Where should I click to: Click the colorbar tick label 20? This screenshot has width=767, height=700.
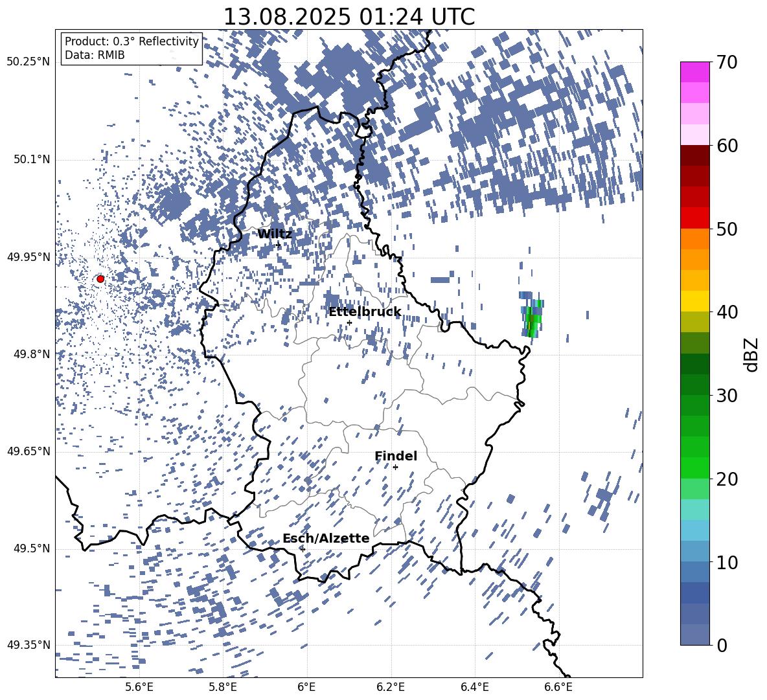(x=726, y=479)
